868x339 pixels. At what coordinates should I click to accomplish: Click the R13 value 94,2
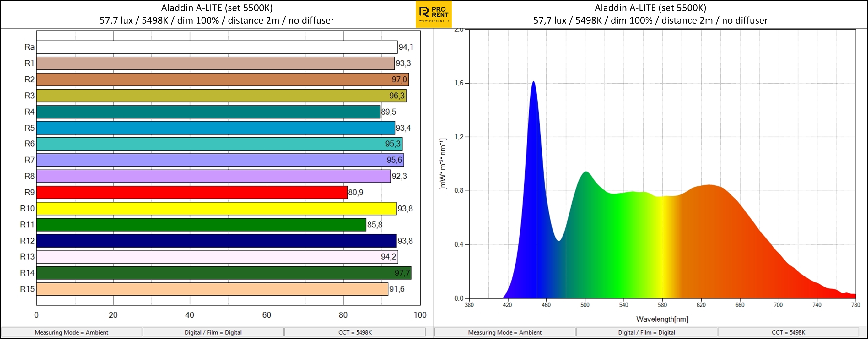[x=389, y=257]
